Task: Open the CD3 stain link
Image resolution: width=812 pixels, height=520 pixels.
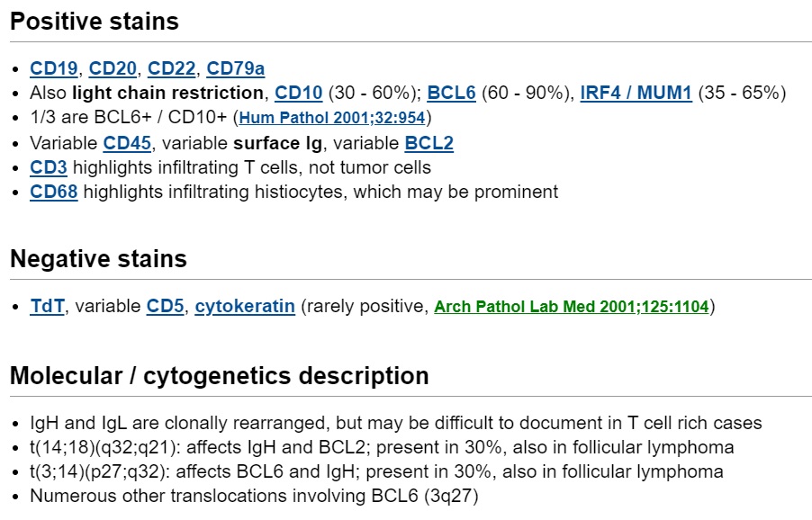Action: pyautogui.click(x=49, y=167)
